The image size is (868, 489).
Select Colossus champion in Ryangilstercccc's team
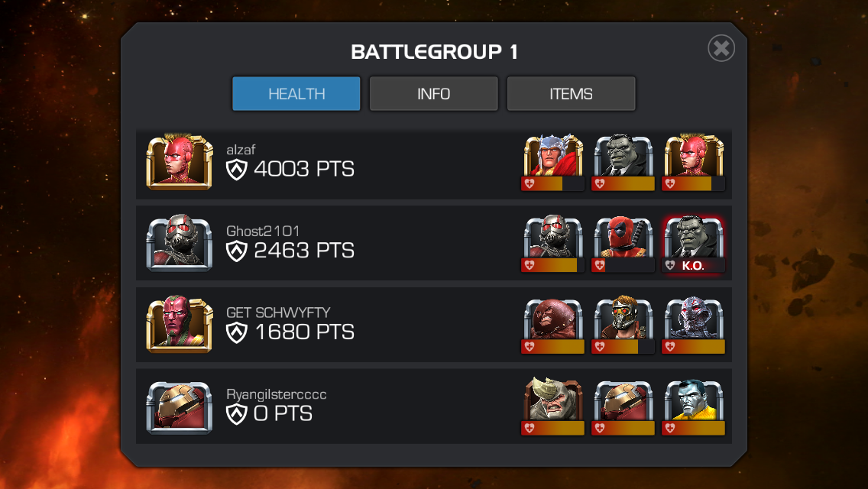click(694, 401)
